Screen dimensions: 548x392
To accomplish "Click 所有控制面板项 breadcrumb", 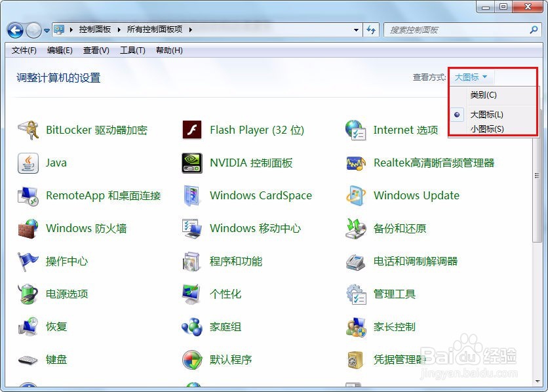I will coord(155,29).
